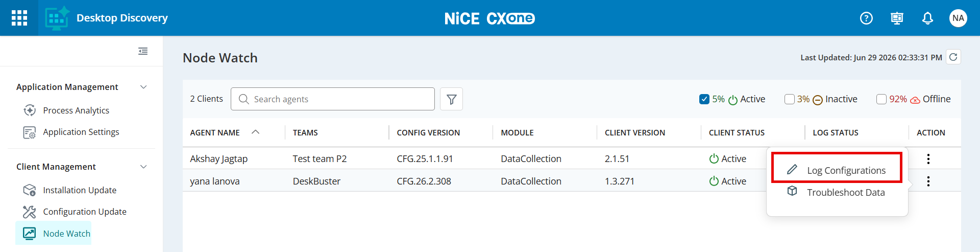980x252 pixels.
Task: Open Application Settings page
Action: pyautogui.click(x=81, y=132)
